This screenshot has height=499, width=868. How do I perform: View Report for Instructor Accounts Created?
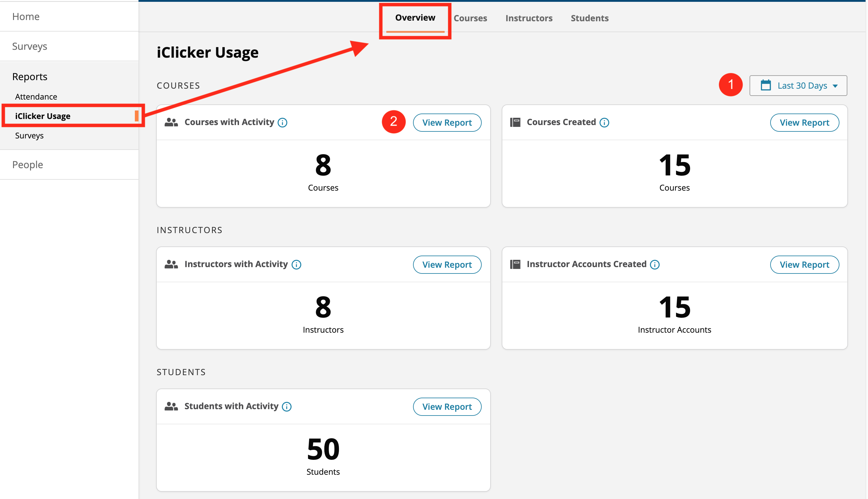tap(805, 265)
